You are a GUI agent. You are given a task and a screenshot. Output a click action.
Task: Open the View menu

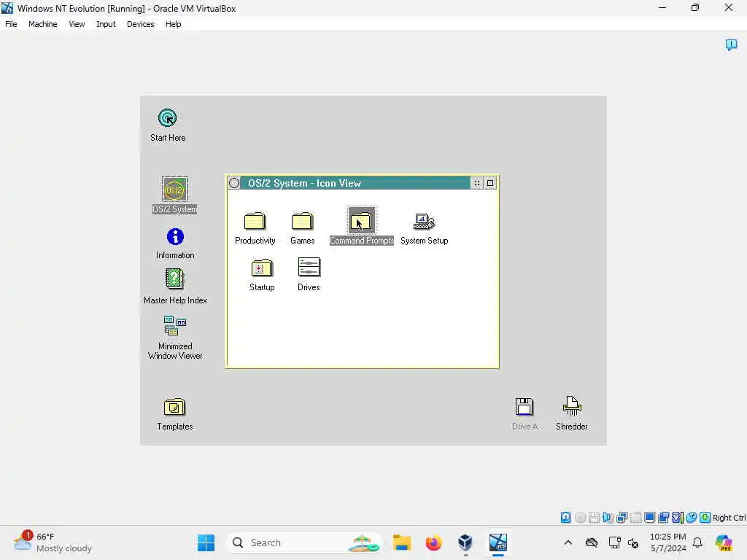(77, 24)
